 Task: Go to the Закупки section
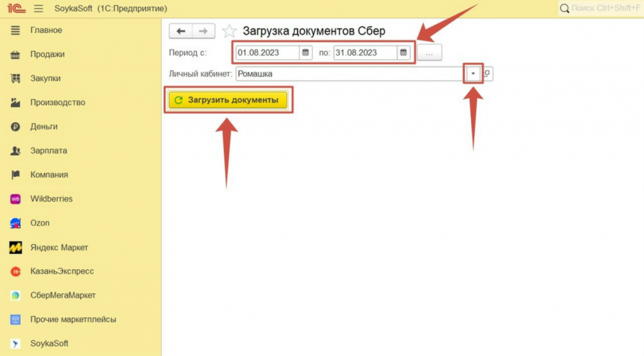(x=45, y=79)
